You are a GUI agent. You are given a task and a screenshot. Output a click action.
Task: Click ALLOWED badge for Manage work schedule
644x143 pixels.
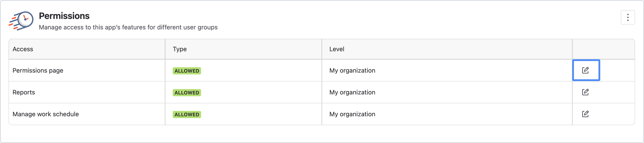pyautogui.click(x=187, y=114)
